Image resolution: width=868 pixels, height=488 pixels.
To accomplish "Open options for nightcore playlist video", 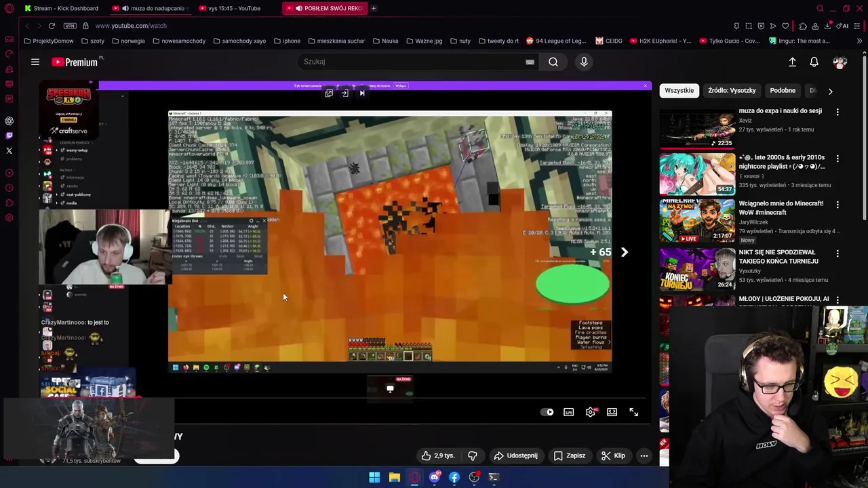I will coord(837,159).
